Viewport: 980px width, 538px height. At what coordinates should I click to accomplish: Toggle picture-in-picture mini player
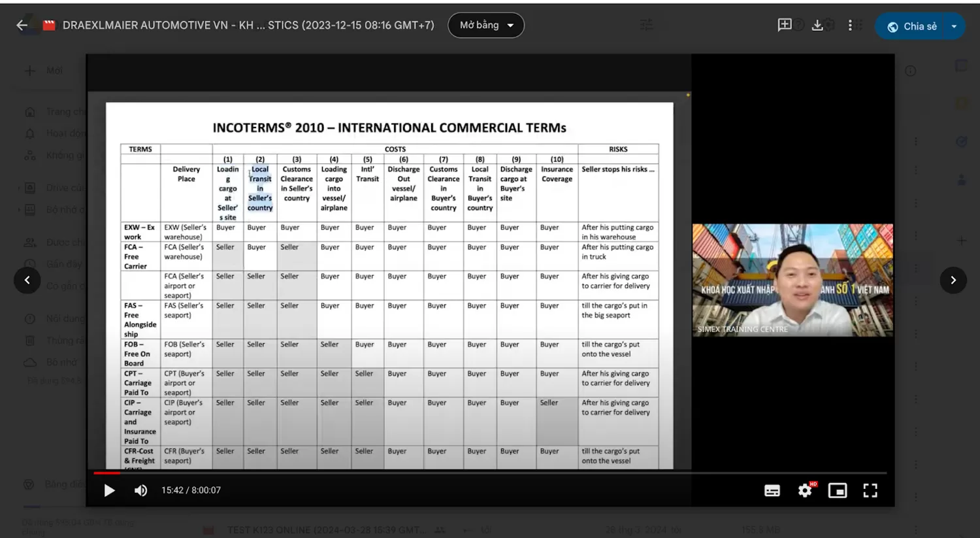(x=838, y=490)
